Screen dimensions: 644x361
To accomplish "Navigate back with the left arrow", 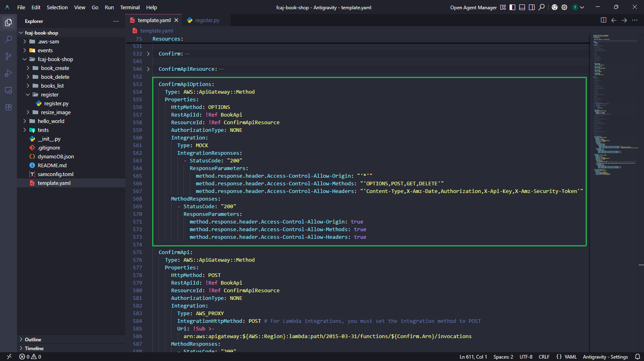I will tap(614, 20).
